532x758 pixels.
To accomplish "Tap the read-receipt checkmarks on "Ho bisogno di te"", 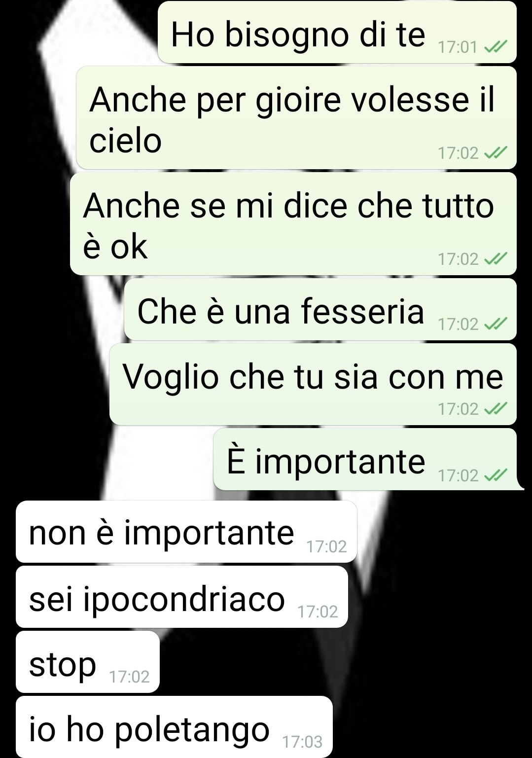I will pos(495,47).
